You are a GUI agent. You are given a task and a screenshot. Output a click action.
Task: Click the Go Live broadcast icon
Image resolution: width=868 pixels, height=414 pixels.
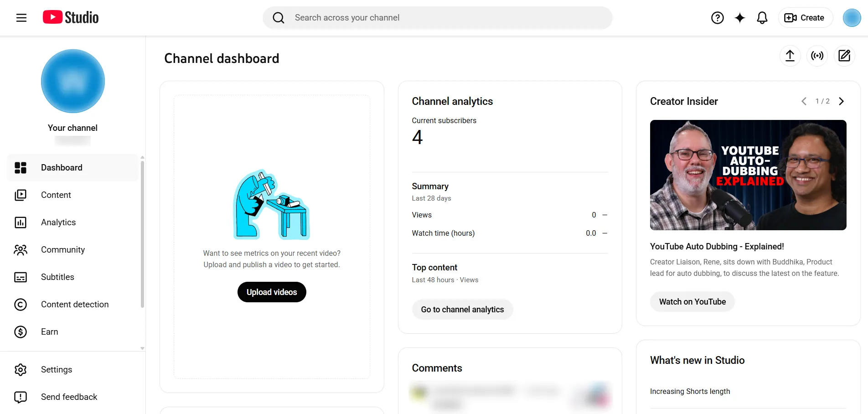tap(817, 56)
